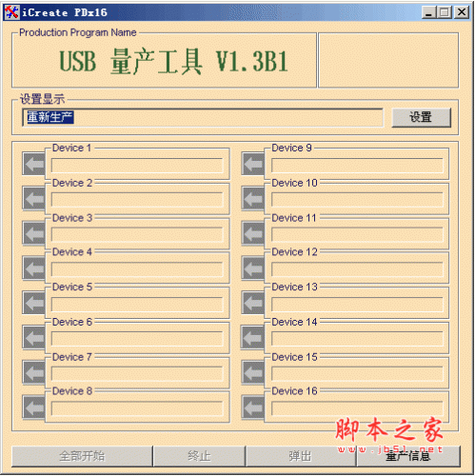Click the arrow button for Device 15
The height and width of the screenshot is (476, 475).
click(253, 372)
